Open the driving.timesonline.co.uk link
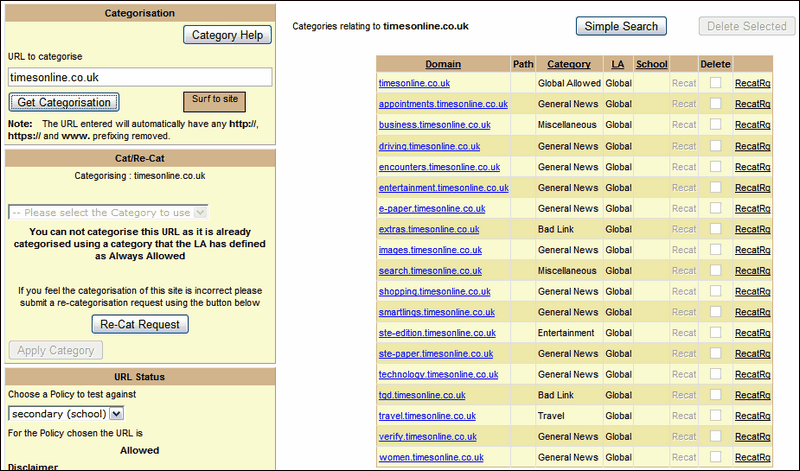 [x=429, y=146]
